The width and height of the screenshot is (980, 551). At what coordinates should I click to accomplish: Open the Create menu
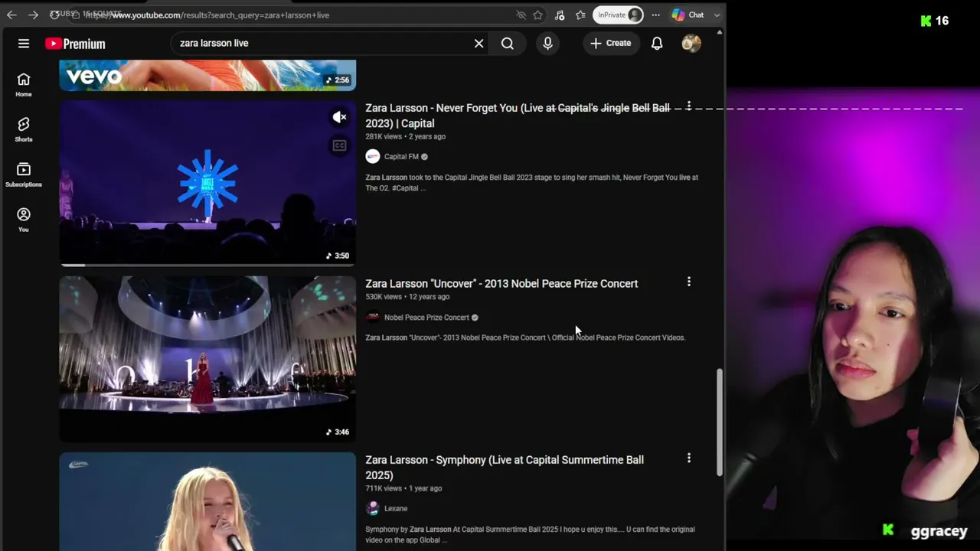coord(611,44)
